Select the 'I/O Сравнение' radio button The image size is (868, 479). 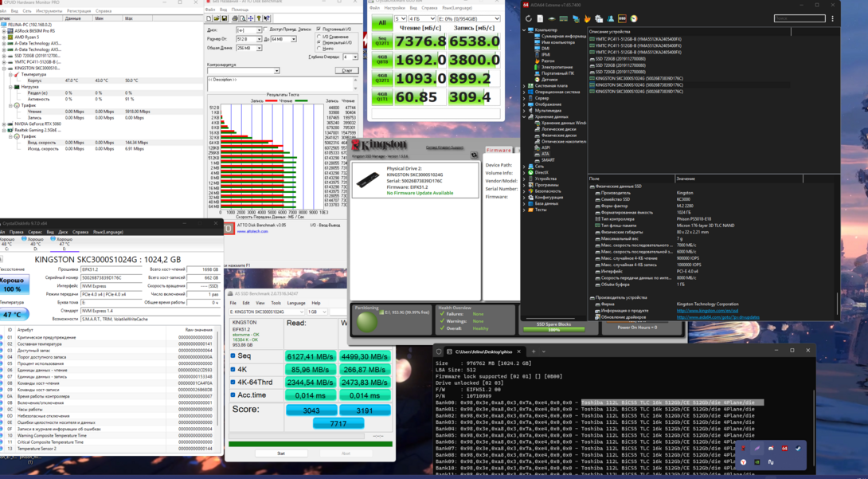[320, 37]
